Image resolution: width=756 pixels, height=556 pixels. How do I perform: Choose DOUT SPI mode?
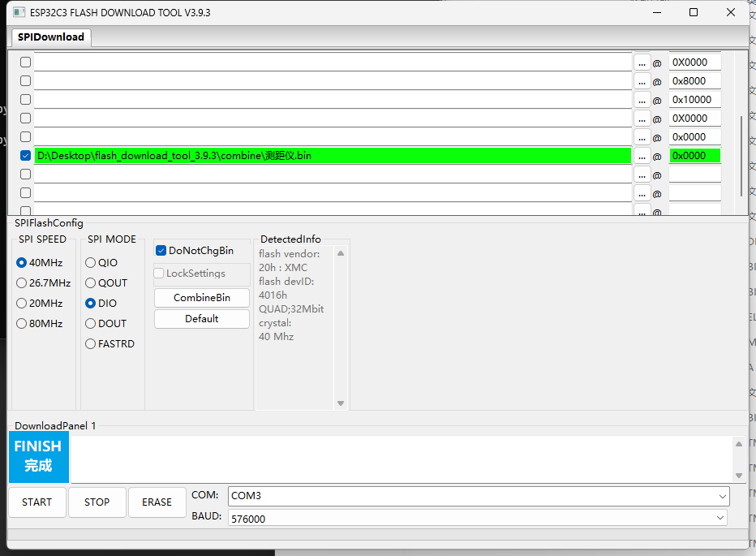click(x=105, y=323)
